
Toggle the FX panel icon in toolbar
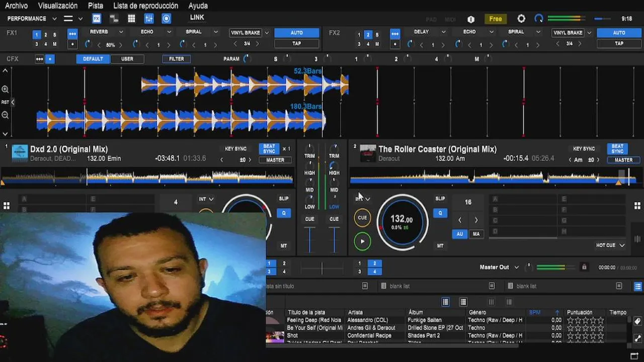point(97,19)
